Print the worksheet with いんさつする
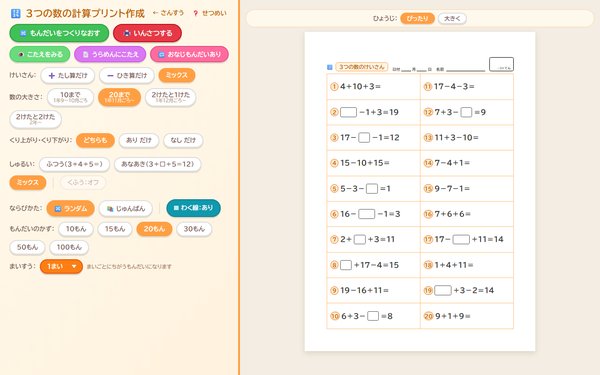Viewport: 600px width, 375px height. 147,33
